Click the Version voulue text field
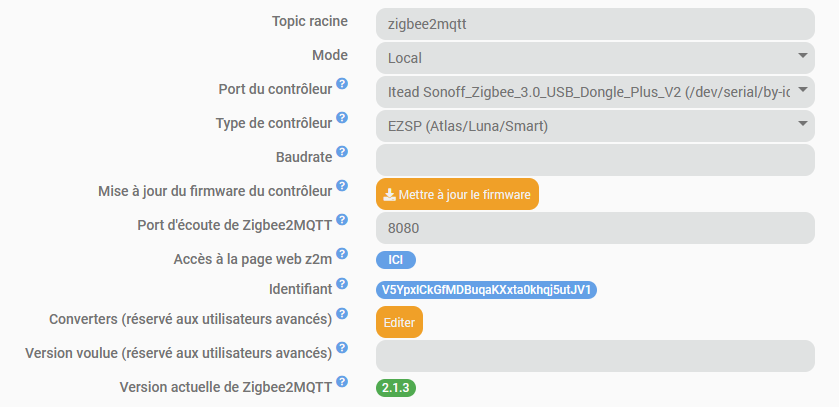 tap(595, 356)
